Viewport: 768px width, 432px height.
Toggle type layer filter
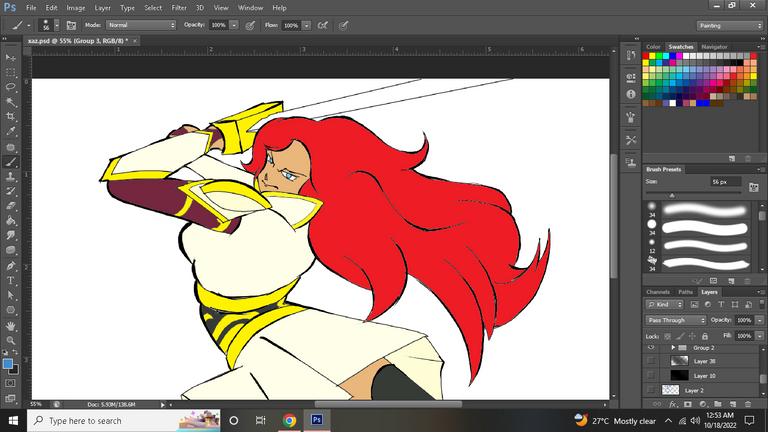coord(721,305)
